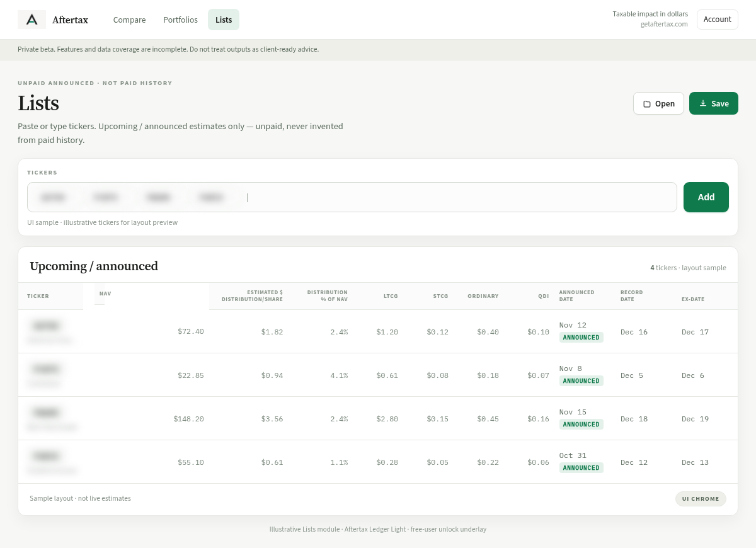
Task: Click the STCG column header
Action: pyautogui.click(x=440, y=296)
